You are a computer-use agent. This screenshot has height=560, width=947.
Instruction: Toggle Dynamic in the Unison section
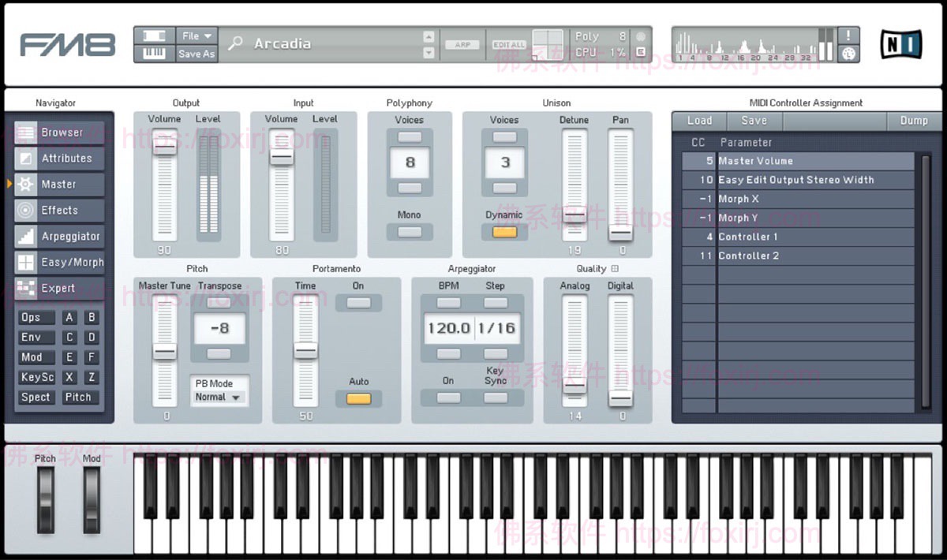pos(503,232)
